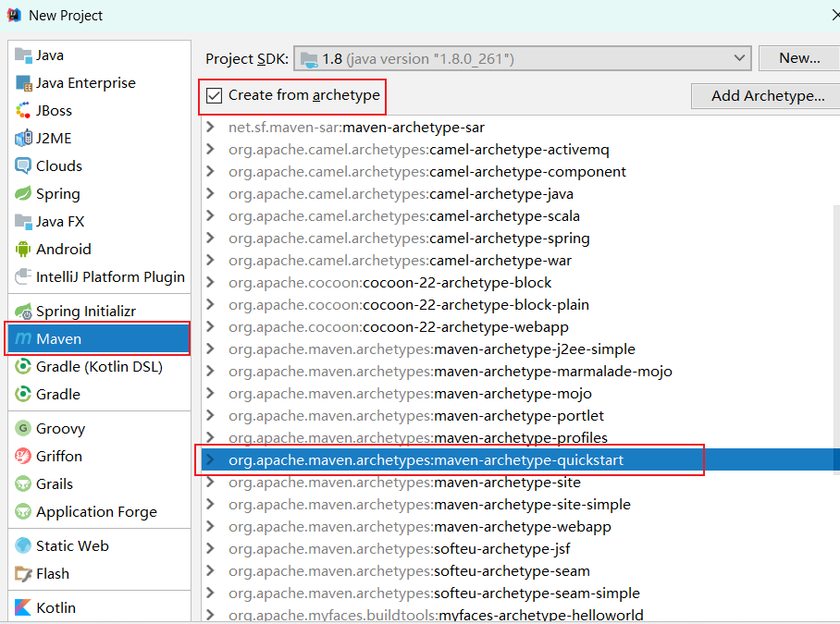The width and height of the screenshot is (840, 624).
Task: Click the Java FX icon
Action: (23, 222)
